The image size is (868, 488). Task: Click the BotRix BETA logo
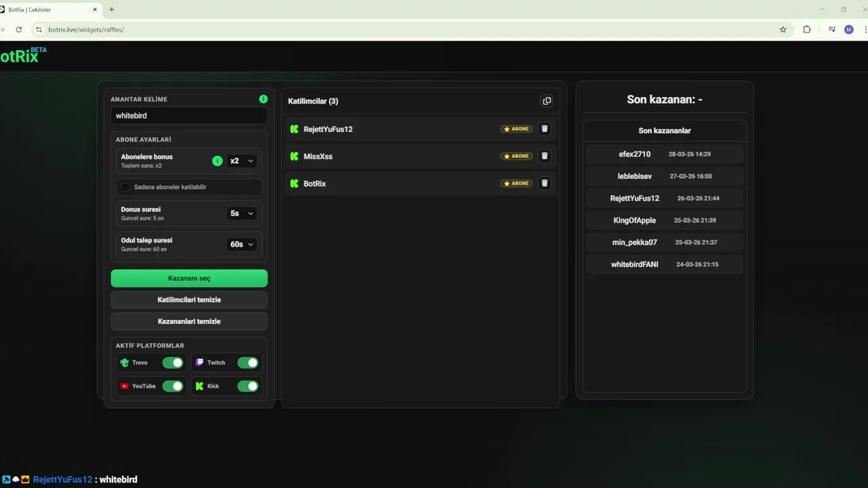(x=23, y=56)
